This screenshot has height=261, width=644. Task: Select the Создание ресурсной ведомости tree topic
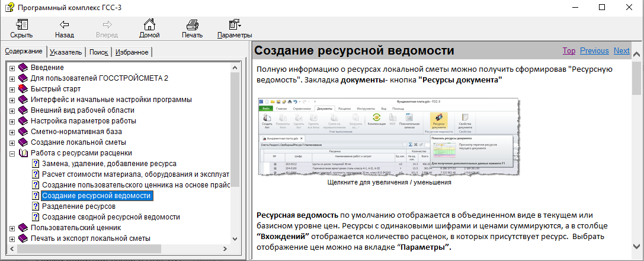click(97, 196)
